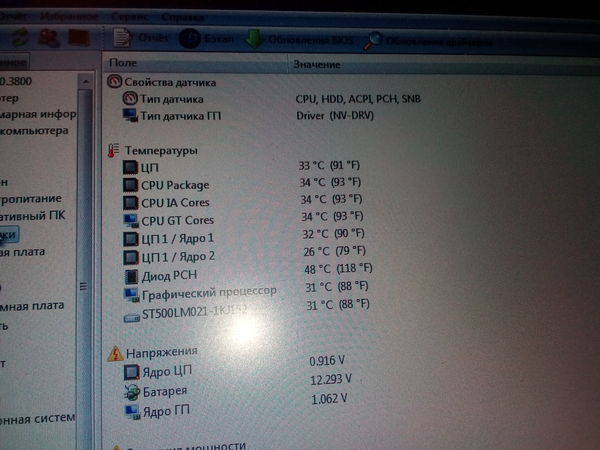600x450 pixels.
Task: Open the Избранное menu
Action: (69, 16)
